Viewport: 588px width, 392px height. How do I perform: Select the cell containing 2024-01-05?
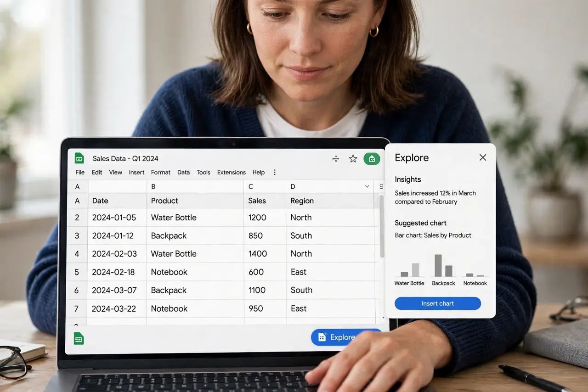coord(117,218)
